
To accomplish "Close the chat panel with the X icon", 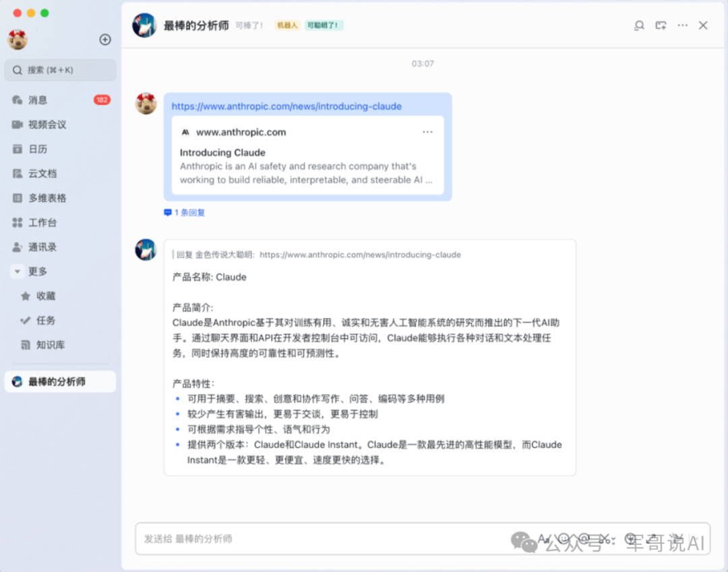I will 703,26.
